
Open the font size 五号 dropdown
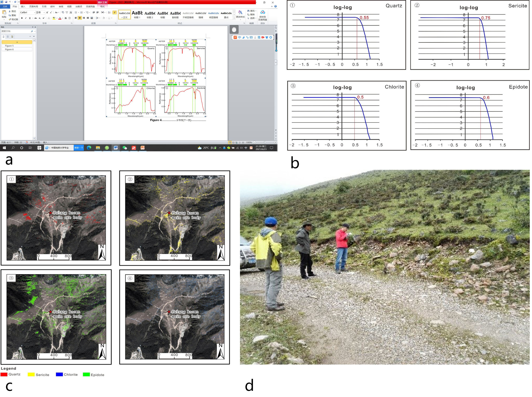tap(44, 13)
